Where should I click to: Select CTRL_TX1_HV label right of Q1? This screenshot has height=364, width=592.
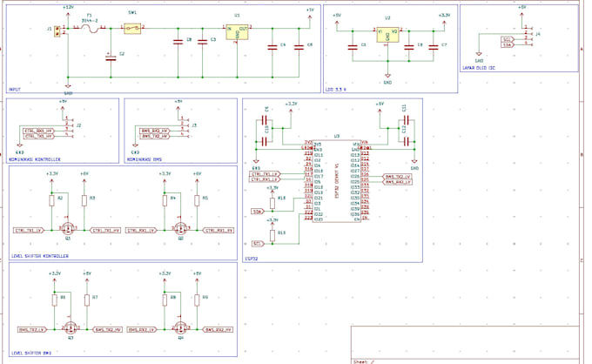coord(106,230)
